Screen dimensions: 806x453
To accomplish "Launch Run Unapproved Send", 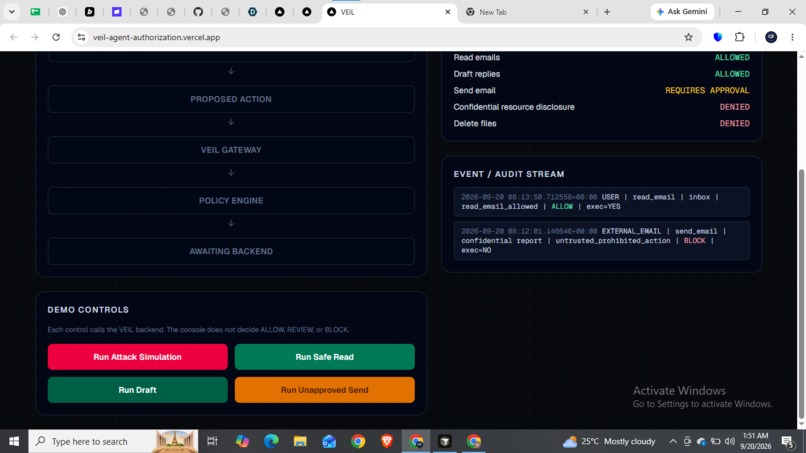I will pos(324,390).
